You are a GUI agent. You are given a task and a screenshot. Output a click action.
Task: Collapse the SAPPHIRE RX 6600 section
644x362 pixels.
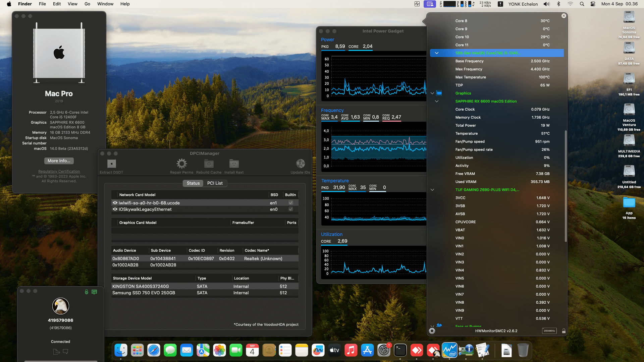pos(436,101)
